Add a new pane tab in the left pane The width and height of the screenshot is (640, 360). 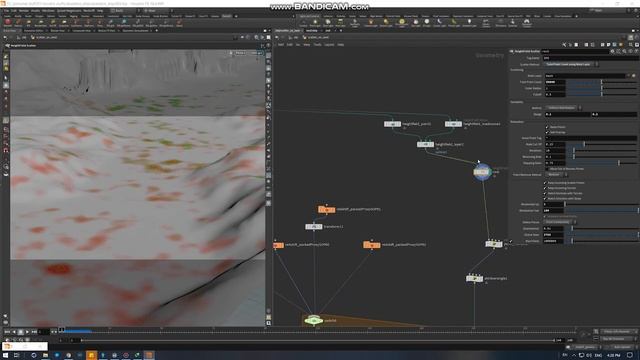pos(156,31)
